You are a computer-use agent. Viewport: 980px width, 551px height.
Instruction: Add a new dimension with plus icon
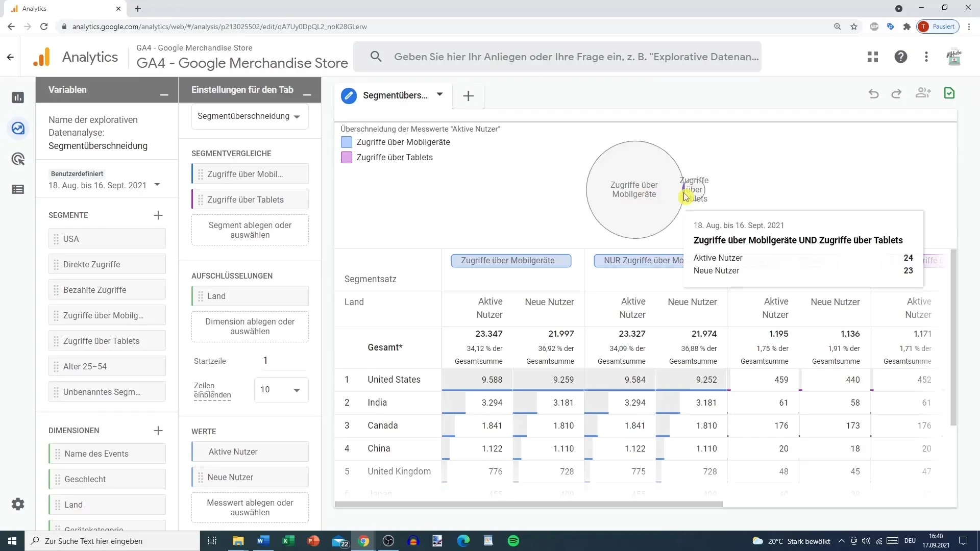click(158, 431)
